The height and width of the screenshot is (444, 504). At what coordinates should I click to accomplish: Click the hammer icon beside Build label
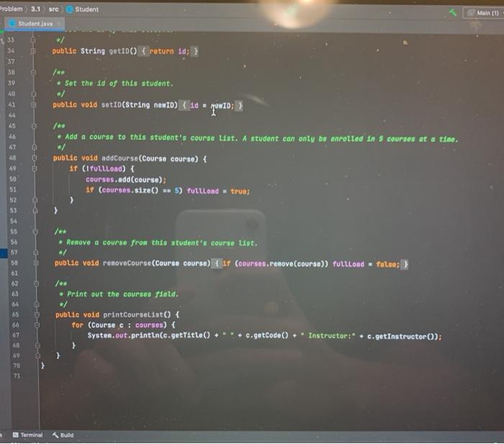[x=55, y=435]
